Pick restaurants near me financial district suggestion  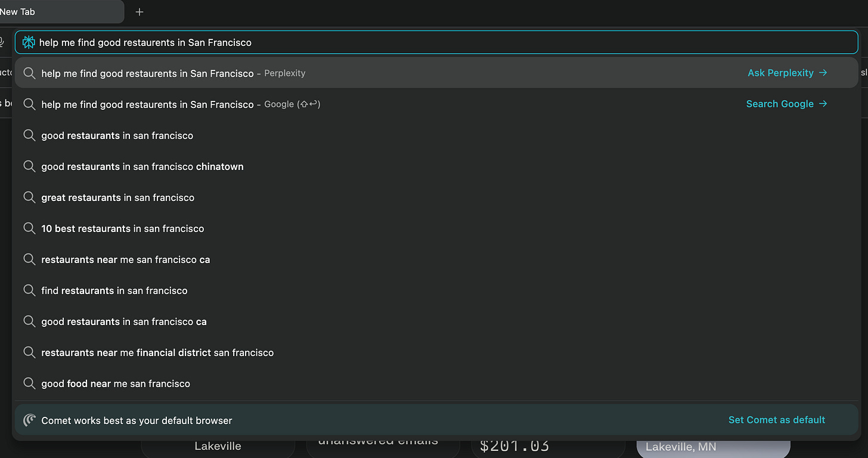coord(436,352)
